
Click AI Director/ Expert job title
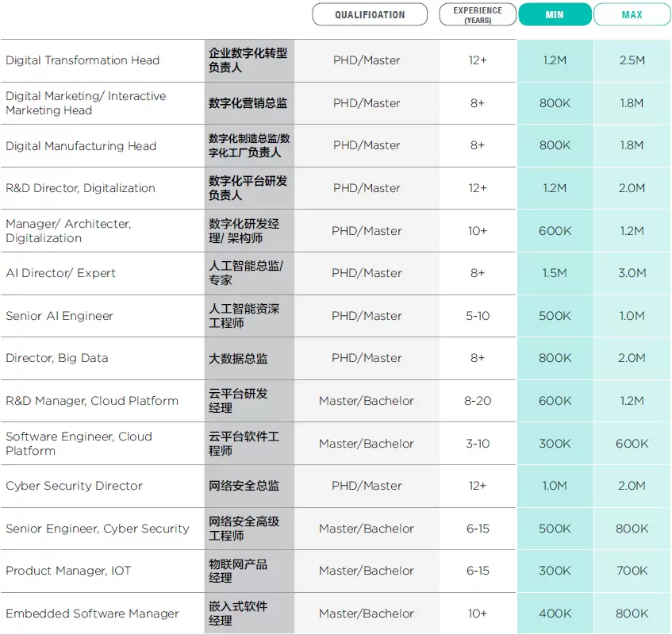coord(61,273)
